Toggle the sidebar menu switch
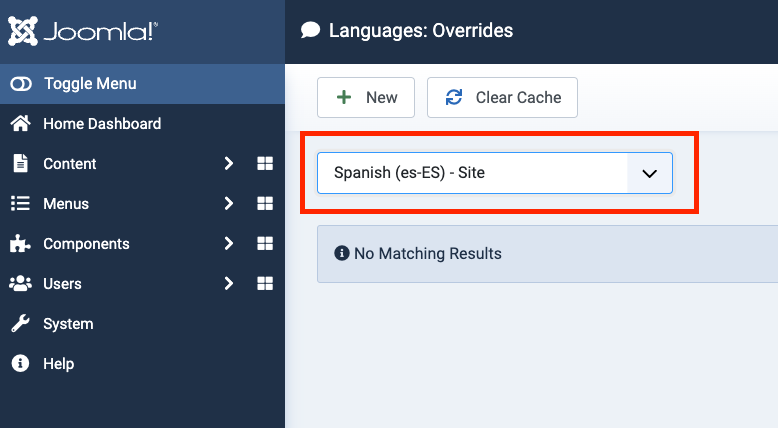Viewport: 778px width, 428px height. click(x=21, y=84)
